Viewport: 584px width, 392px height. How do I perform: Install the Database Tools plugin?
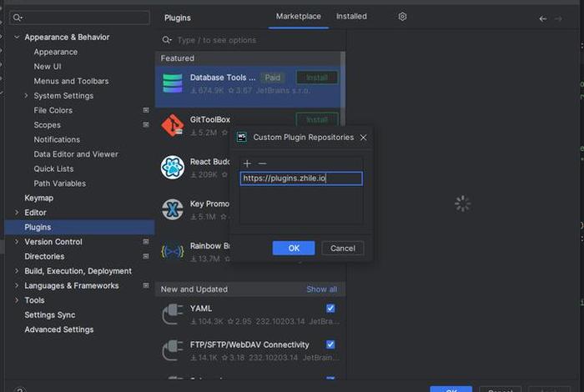[317, 78]
